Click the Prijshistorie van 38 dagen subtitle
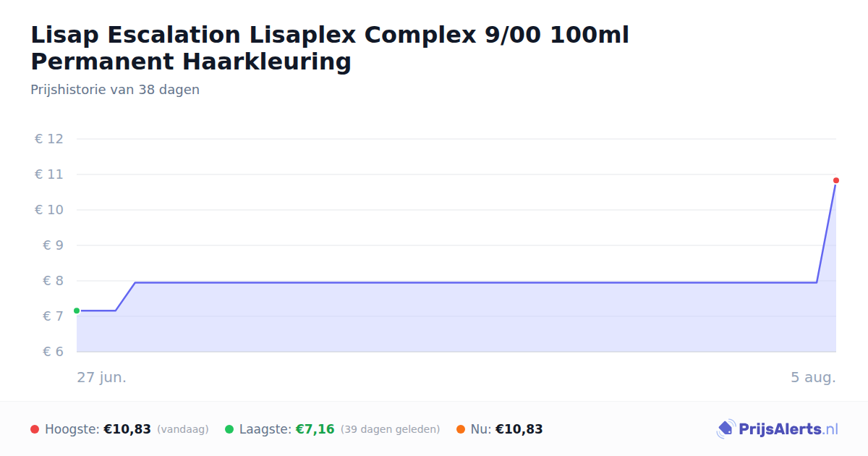Viewport: 868px width, 456px height. coord(115,90)
